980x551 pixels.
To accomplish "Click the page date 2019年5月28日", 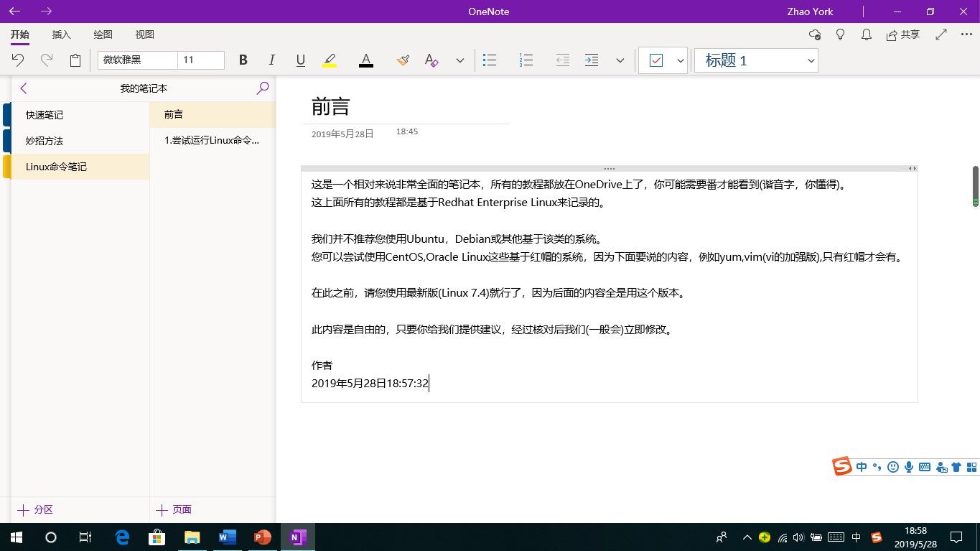I will pyautogui.click(x=342, y=134).
